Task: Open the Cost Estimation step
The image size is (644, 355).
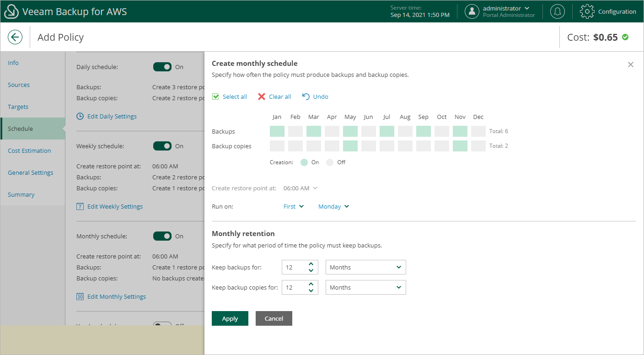Action: 29,151
